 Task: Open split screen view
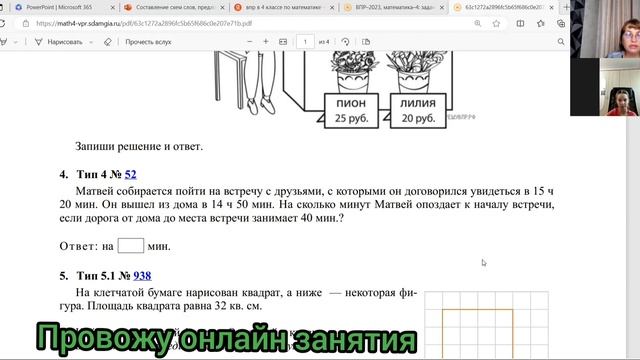[x=520, y=24]
